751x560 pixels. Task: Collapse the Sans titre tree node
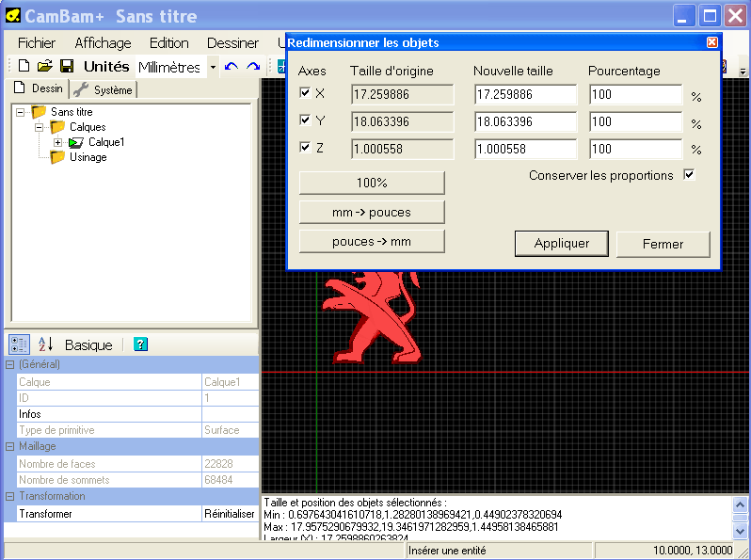(x=20, y=113)
